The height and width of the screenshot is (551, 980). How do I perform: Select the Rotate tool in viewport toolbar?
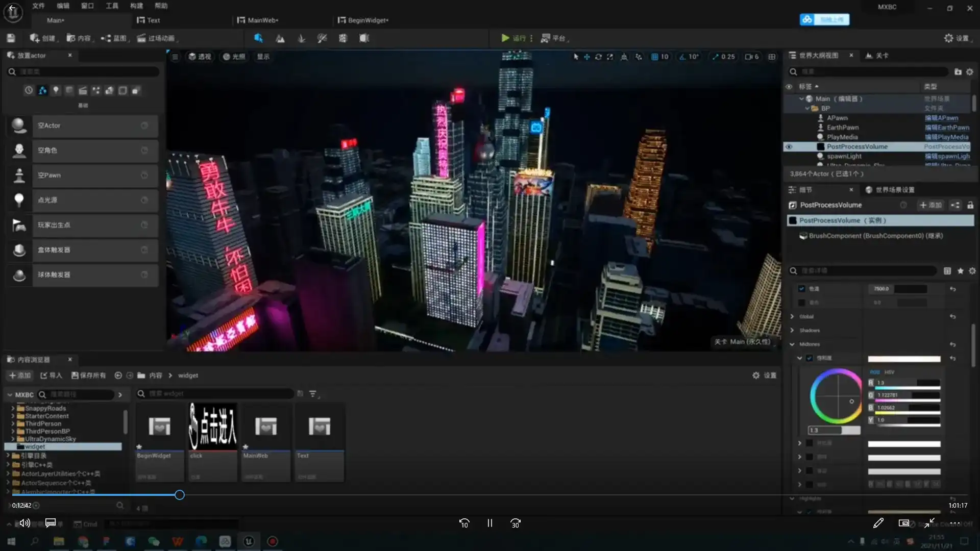point(598,57)
